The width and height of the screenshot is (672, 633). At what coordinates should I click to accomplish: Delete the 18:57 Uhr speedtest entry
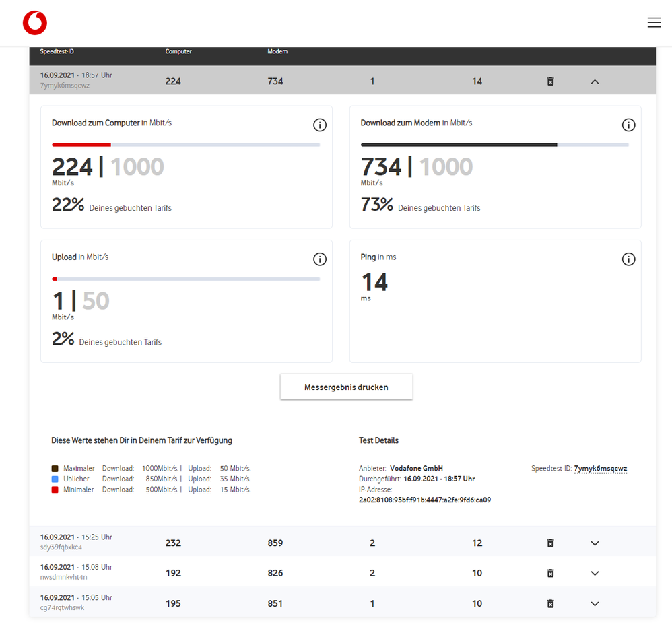coord(551,81)
